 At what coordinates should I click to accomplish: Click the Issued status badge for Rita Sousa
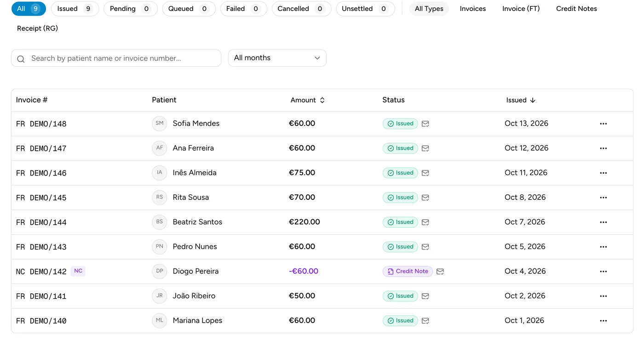pos(400,198)
